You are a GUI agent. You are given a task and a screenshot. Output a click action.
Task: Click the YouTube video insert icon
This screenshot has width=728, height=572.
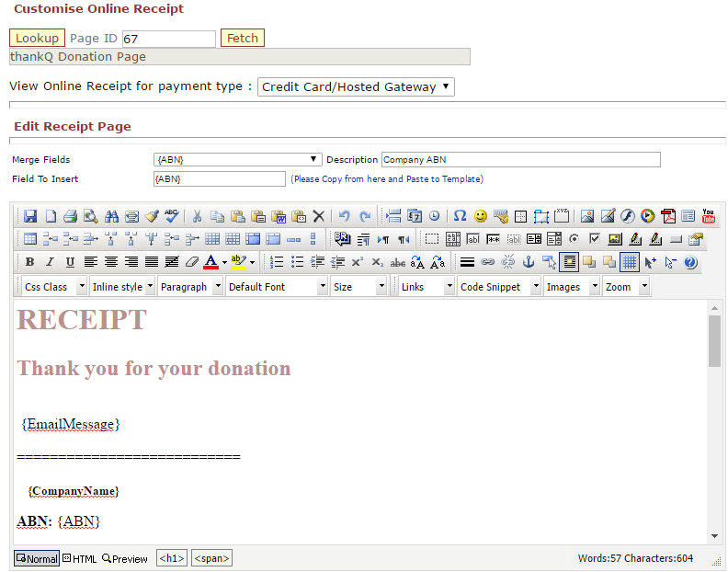tap(708, 216)
